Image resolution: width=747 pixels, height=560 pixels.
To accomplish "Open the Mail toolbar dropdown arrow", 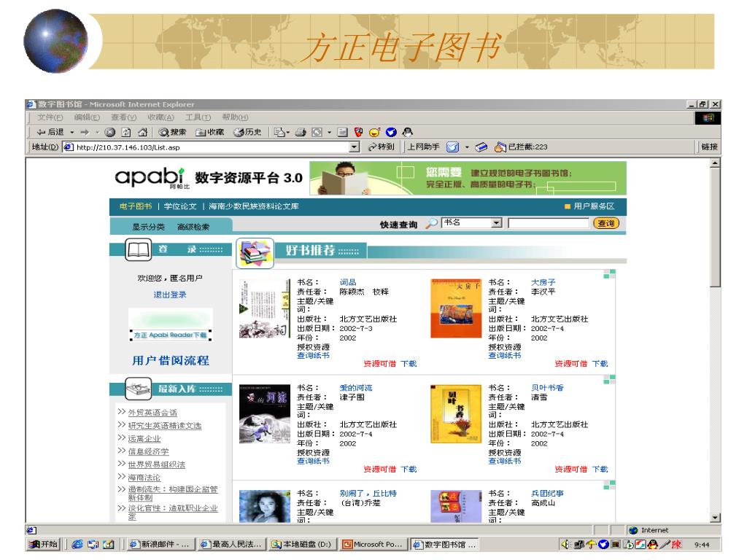I will click(287, 133).
